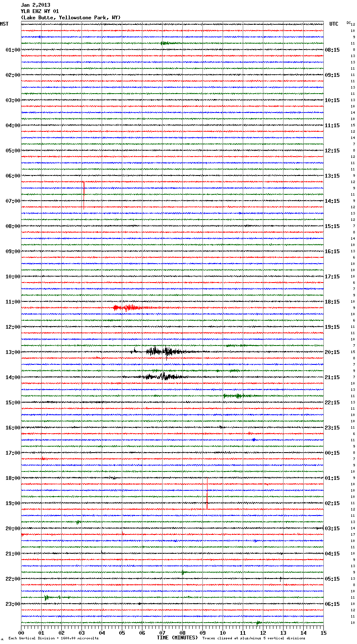Click the "10:15" UTC time label

pyautogui.click(x=332, y=100)
